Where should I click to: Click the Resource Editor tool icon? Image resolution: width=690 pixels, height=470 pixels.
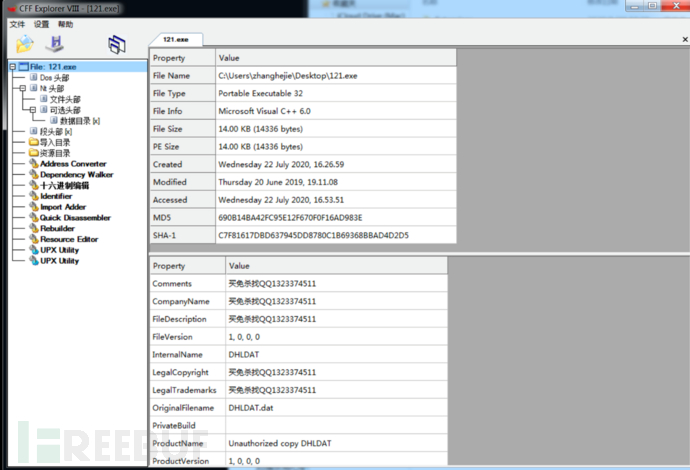click(x=34, y=239)
